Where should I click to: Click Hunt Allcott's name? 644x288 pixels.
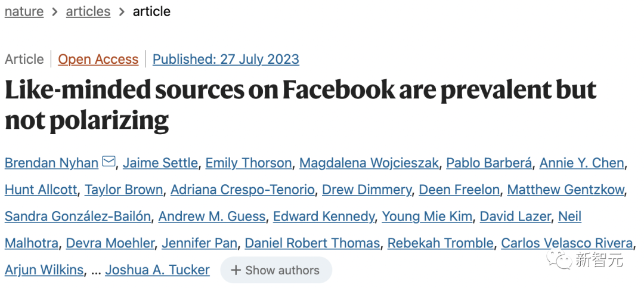41,190
